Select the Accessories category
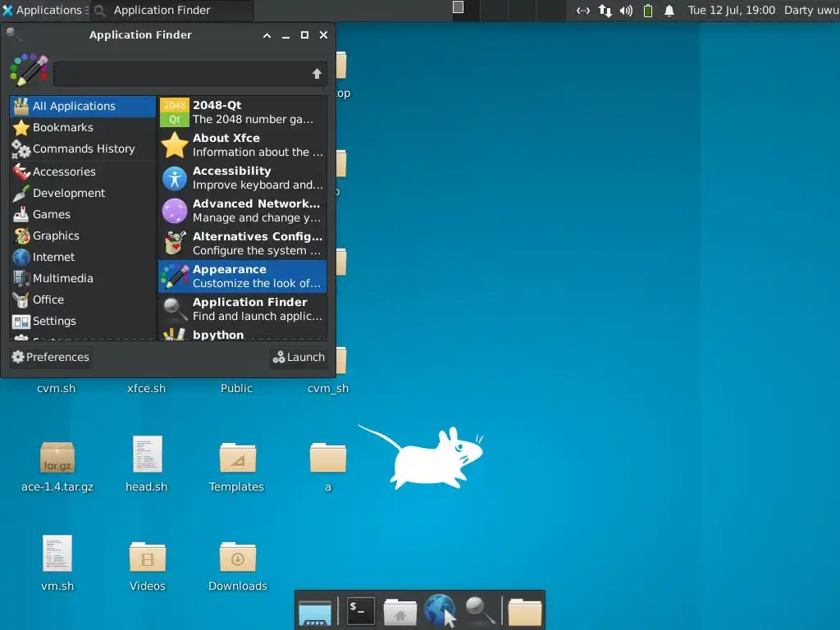 point(83,171)
